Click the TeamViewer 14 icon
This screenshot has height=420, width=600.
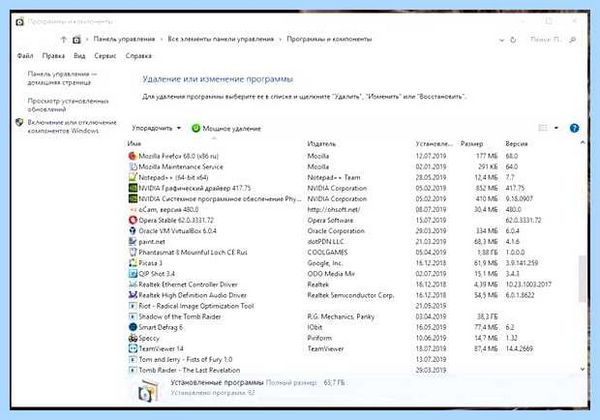132,349
